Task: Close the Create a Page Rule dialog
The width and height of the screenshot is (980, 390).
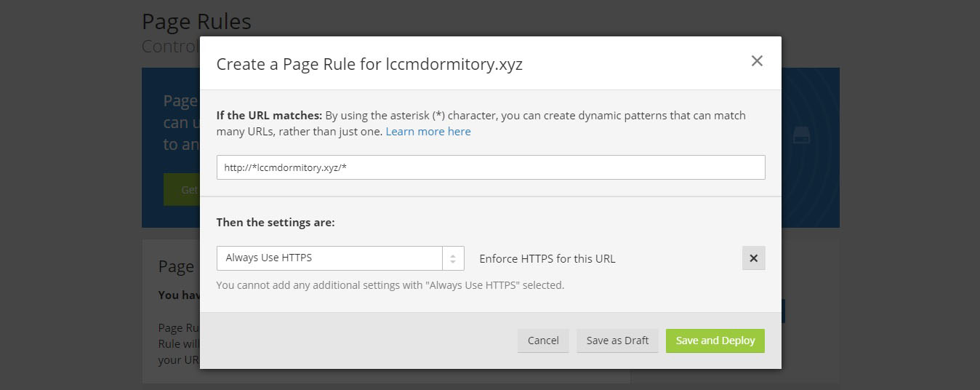Action: (x=757, y=61)
